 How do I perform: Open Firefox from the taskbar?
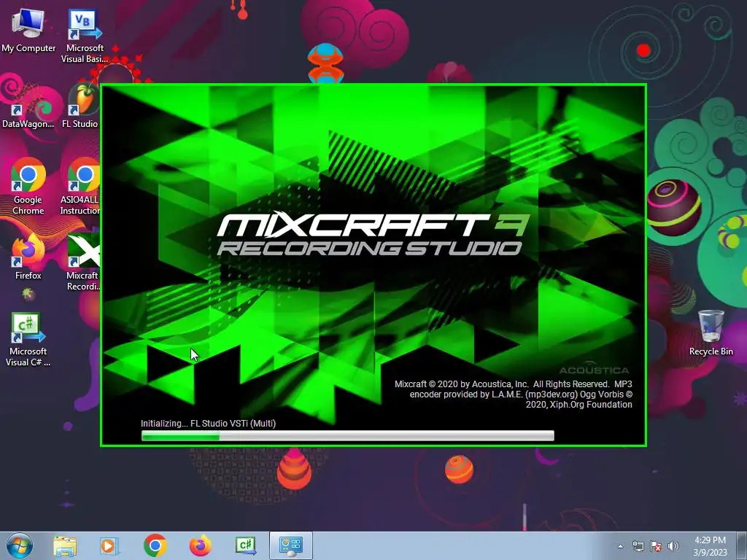[201, 545]
